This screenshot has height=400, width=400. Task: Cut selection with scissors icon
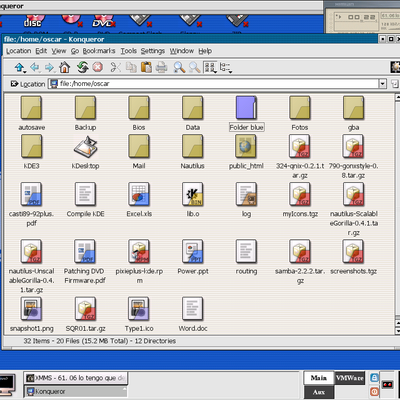pos(116,67)
